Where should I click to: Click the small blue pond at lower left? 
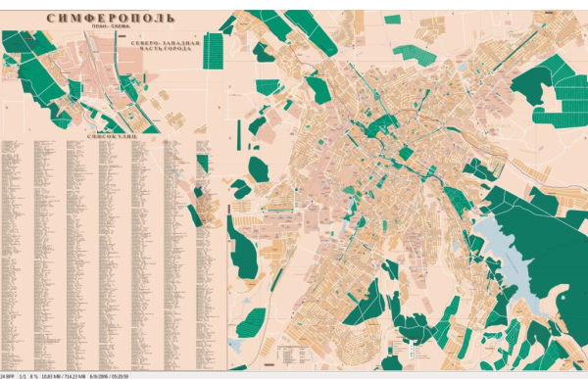tap(235, 345)
